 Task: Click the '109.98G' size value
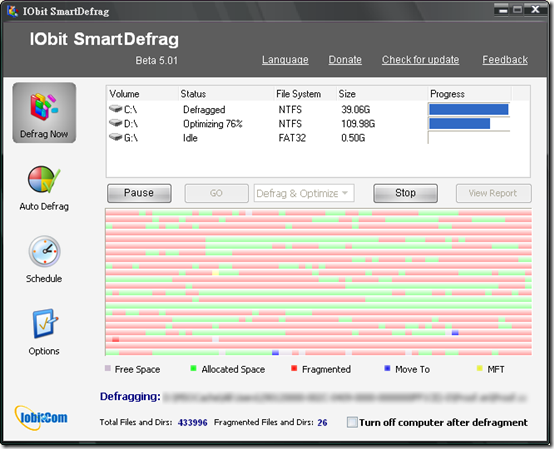(x=358, y=124)
